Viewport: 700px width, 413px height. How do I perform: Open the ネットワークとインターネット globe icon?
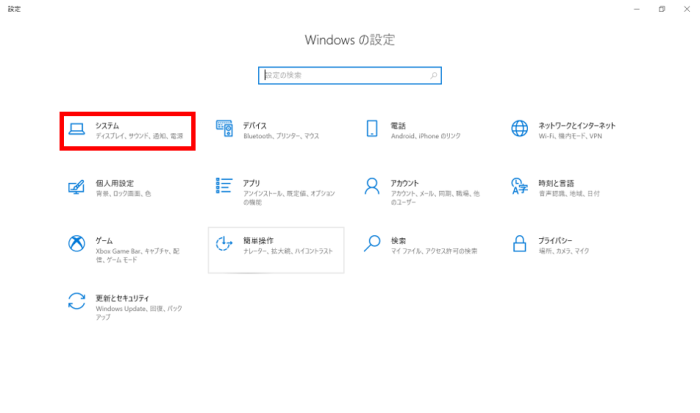(x=519, y=129)
